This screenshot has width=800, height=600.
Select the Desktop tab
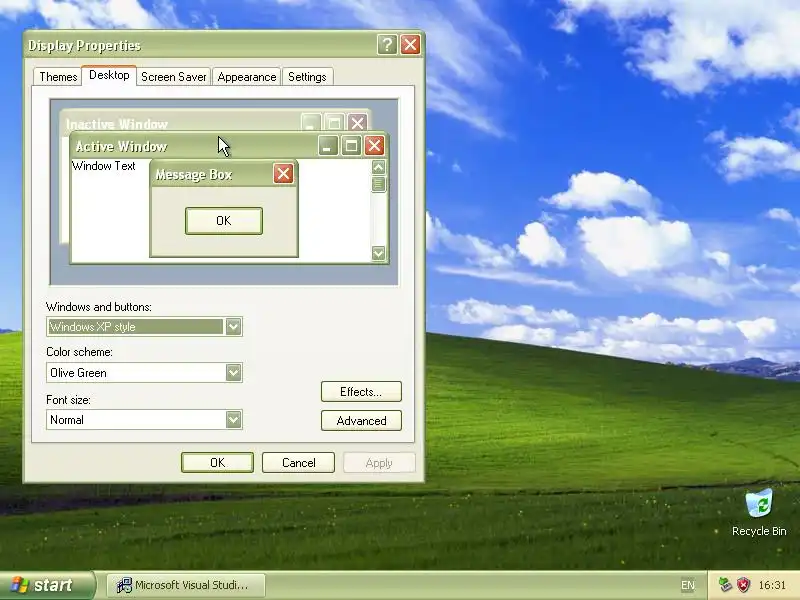point(109,76)
